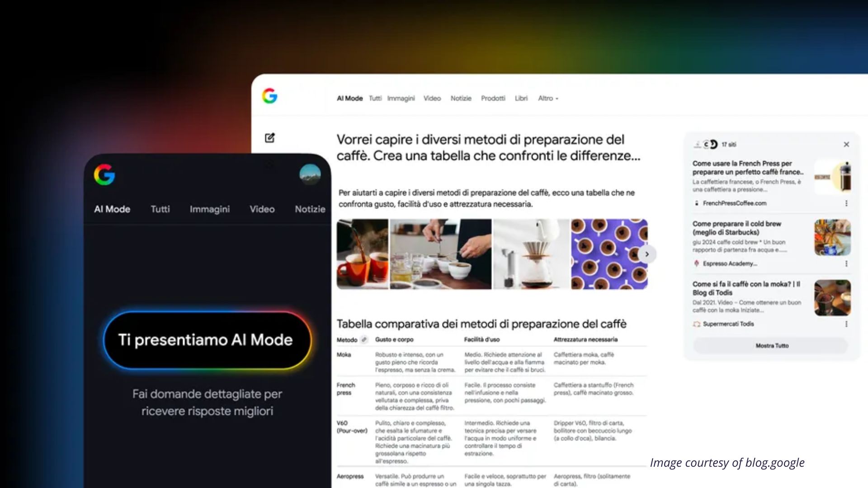Click the new chat compose icon
This screenshot has height=488, width=868.
(x=269, y=138)
